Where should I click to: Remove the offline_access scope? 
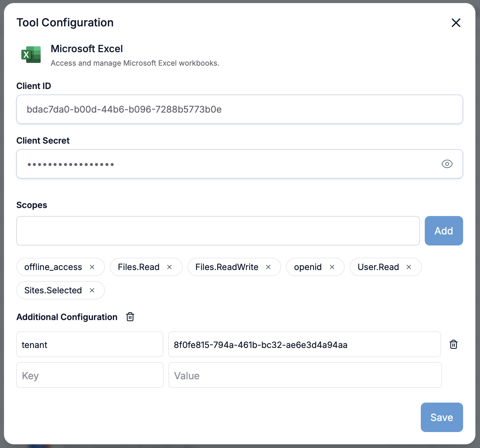click(92, 267)
